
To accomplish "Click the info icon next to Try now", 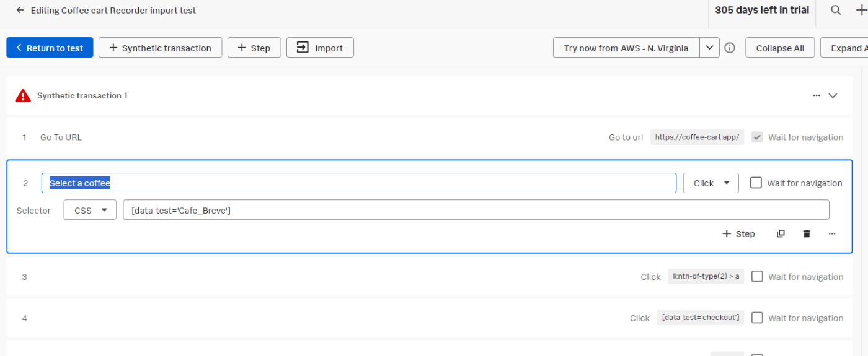I will click(730, 48).
